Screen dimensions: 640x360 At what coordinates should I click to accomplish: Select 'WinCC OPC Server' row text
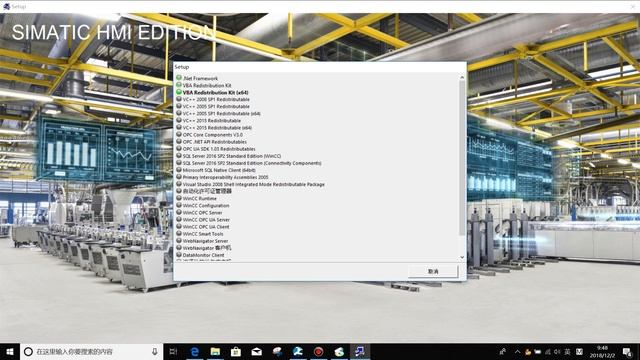click(x=202, y=212)
